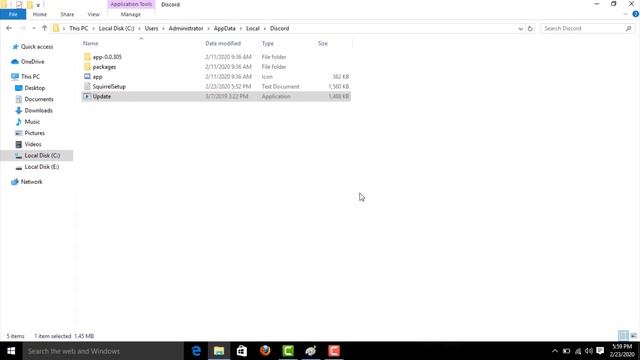Open Pictures in the navigation pane

click(34, 133)
